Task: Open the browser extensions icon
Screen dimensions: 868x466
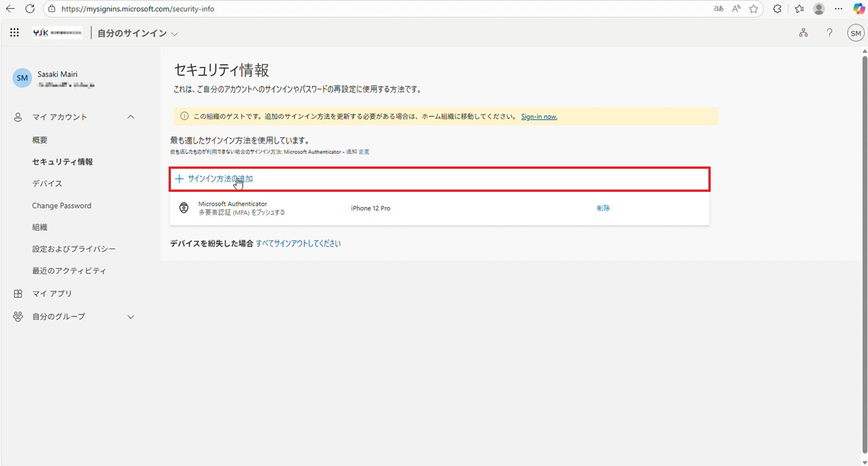Action: click(777, 9)
